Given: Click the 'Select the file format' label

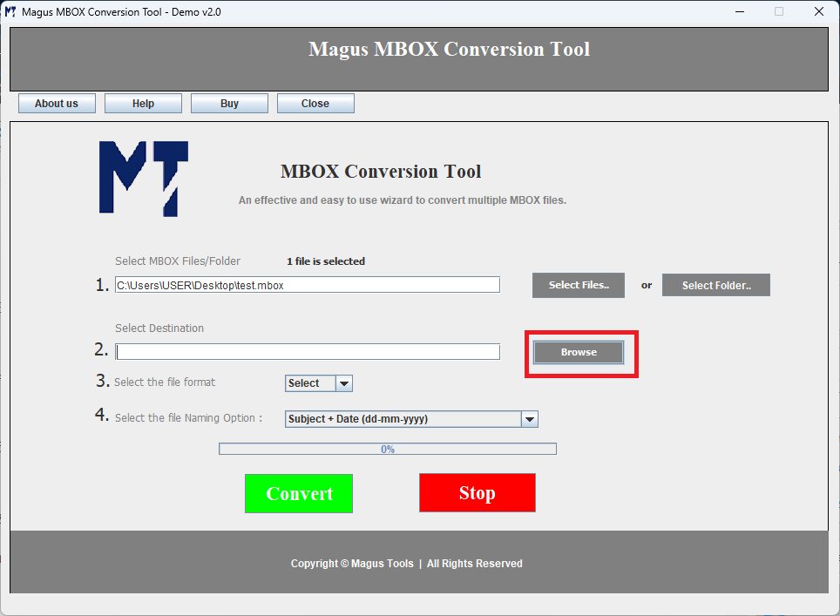Looking at the screenshot, I should (165, 382).
